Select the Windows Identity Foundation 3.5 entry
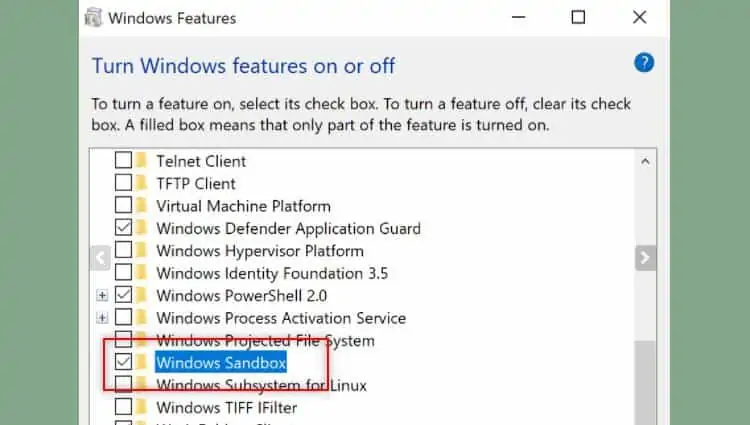The image size is (750, 425). click(x=272, y=273)
